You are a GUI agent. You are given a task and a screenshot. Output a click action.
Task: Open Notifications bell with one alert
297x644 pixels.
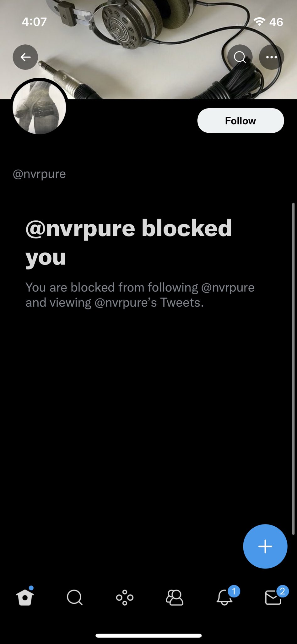225,596
